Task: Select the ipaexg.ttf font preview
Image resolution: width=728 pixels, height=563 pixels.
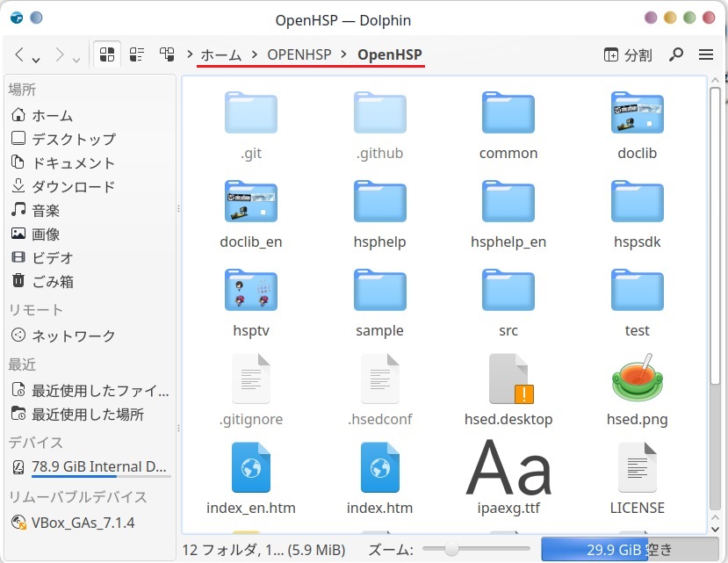Action: click(508, 467)
